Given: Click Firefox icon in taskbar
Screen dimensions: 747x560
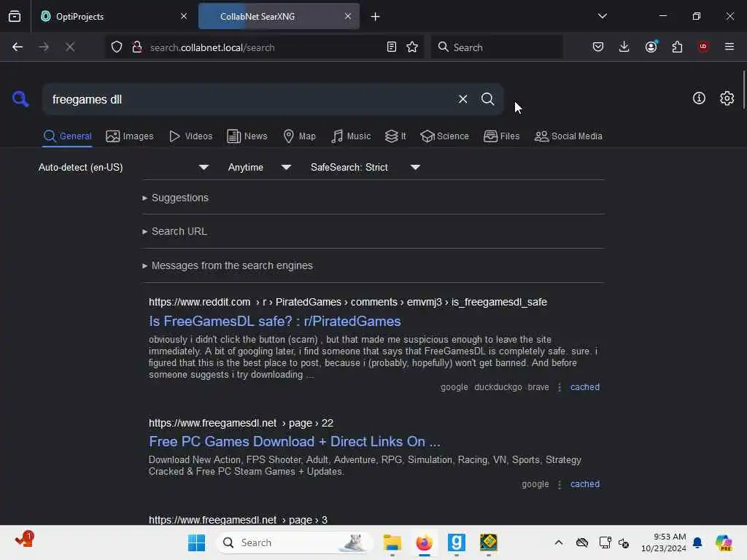Looking at the screenshot, I should point(424,542).
